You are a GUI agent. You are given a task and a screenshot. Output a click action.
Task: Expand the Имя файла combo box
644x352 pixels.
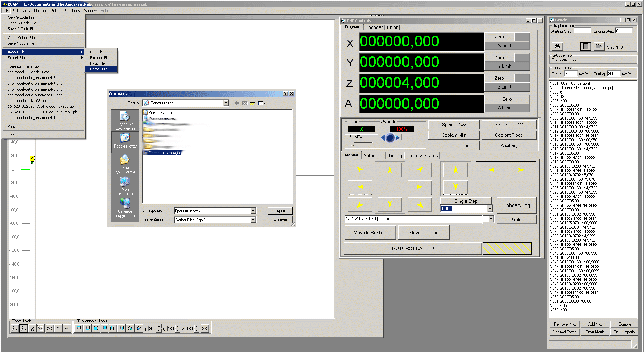253,211
